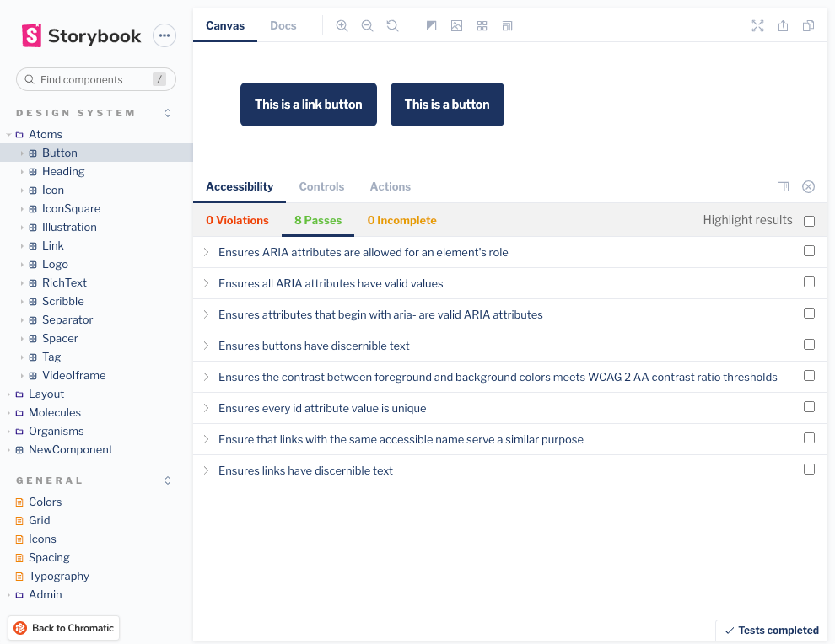Click the viewport size icon
Screen dimensions: 835x644
click(x=507, y=25)
